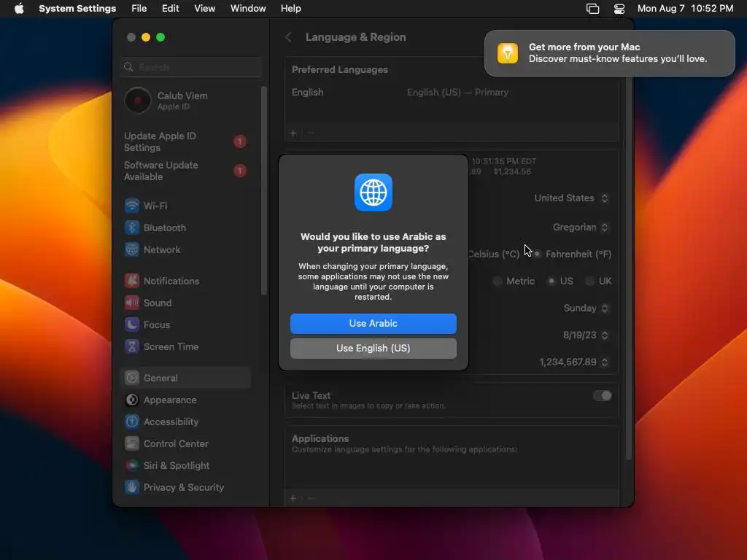Image resolution: width=747 pixels, height=560 pixels.
Task: Open the Accessibility icon in sidebar
Action: pyautogui.click(x=132, y=422)
